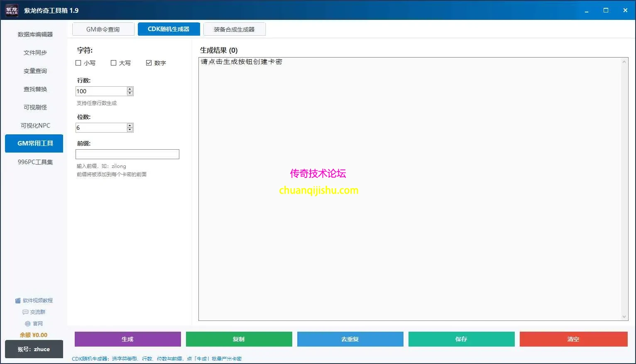Maximize the 紫龙传奇工具箱 window
The height and width of the screenshot is (364, 636).
click(606, 10)
